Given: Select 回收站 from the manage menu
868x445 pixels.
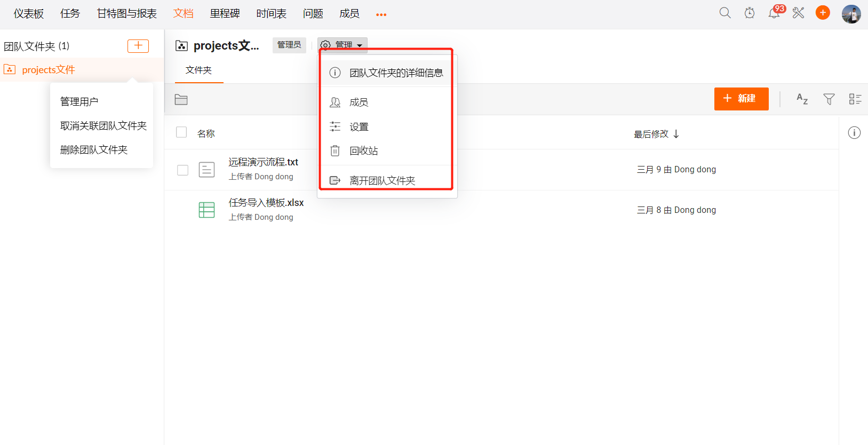Looking at the screenshot, I should point(363,151).
